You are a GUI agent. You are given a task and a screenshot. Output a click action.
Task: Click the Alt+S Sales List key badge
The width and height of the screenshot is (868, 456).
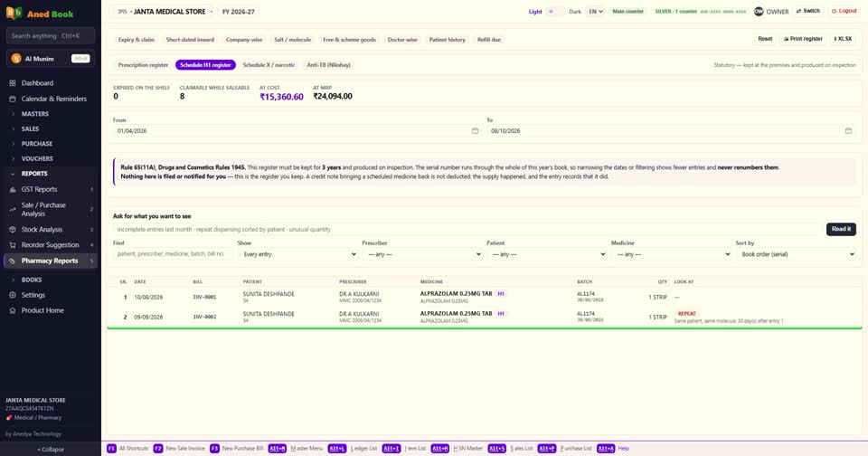pos(496,448)
